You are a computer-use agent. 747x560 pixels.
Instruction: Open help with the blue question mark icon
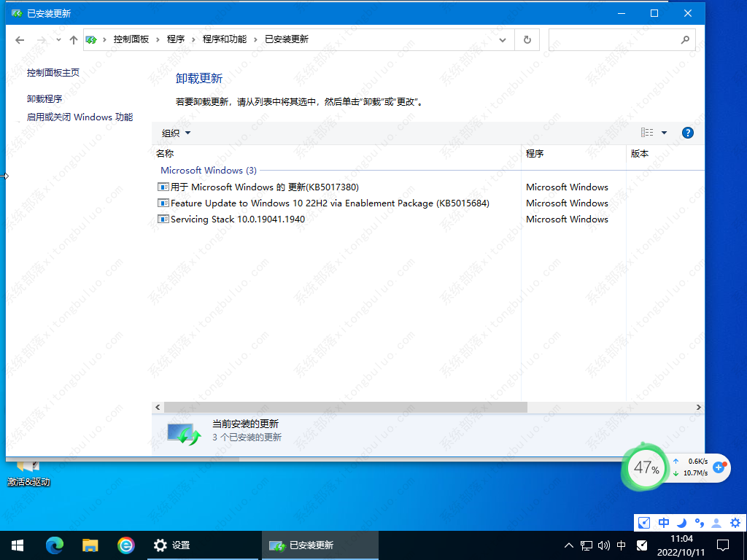(687, 133)
